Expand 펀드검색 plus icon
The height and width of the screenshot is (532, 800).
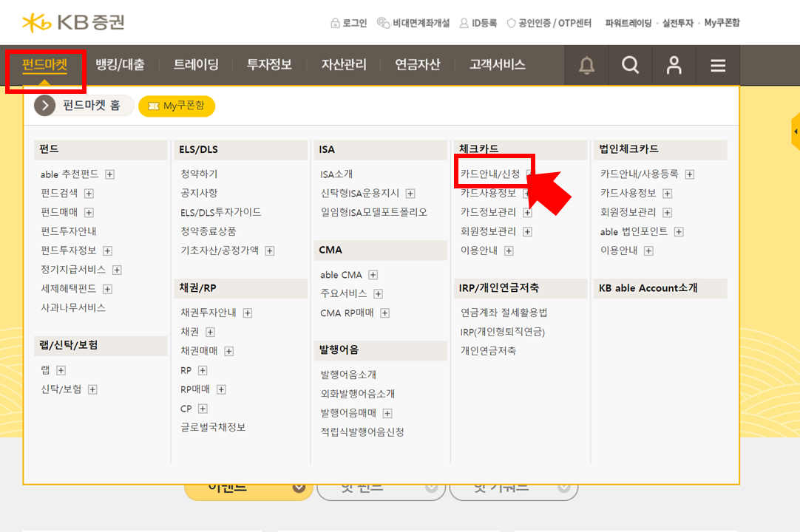tap(89, 194)
